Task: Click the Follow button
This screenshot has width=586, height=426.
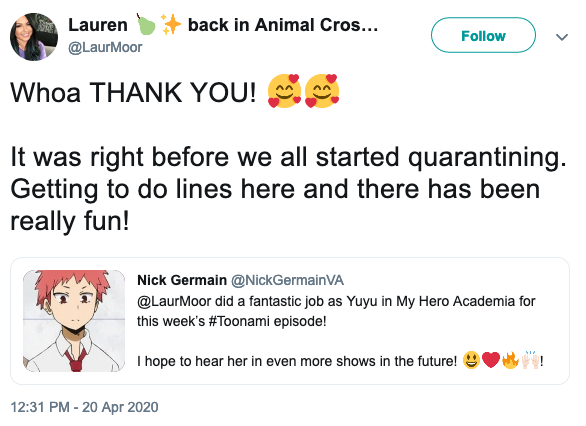Action: [x=483, y=35]
